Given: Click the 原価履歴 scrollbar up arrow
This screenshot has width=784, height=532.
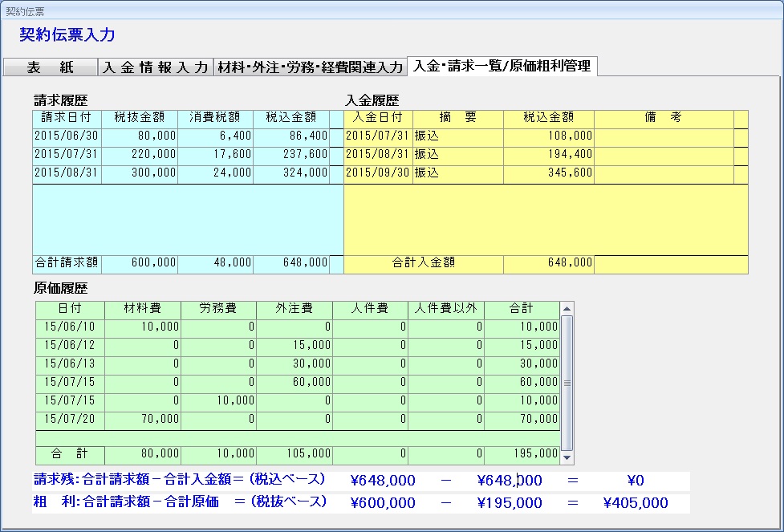Looking at the screenshot, I should pos(567,308).
